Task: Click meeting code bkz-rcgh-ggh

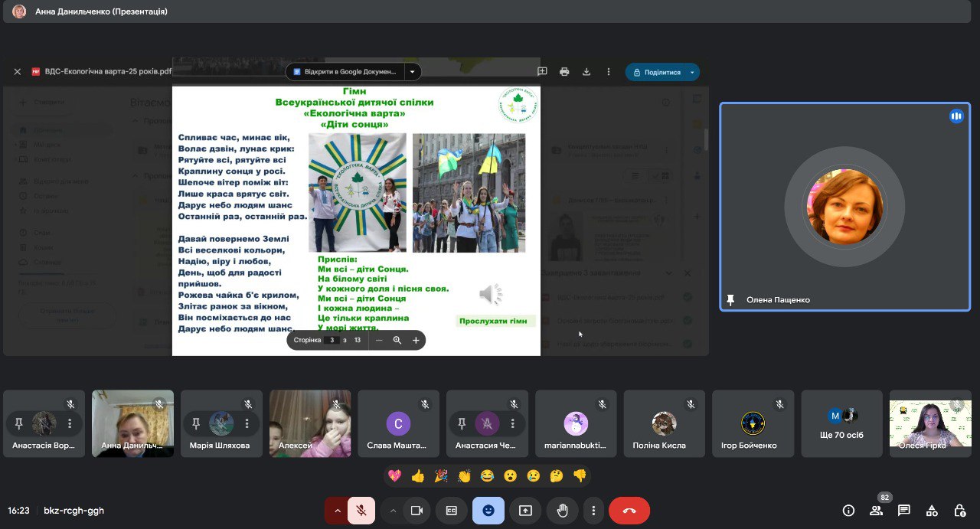Action: click(x=73, y=511)
